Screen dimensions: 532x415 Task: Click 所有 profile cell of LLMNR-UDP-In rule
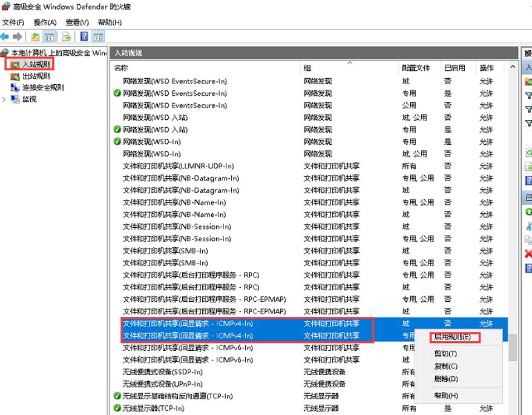coord(409,166)
